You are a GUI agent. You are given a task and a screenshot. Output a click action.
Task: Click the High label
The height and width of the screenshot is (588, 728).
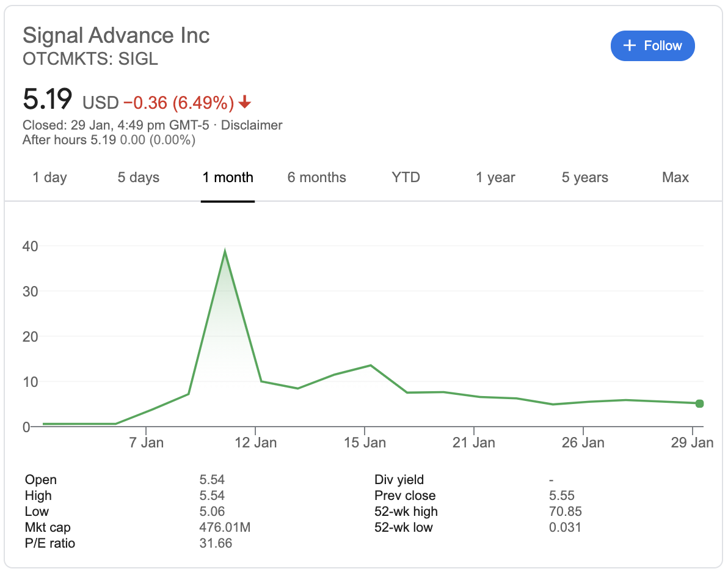click(38, 496)
